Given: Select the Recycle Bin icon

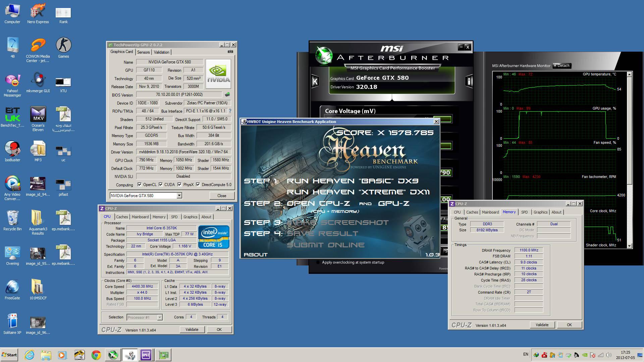Looking at the screenshot, I should click(x=12, y=221).
